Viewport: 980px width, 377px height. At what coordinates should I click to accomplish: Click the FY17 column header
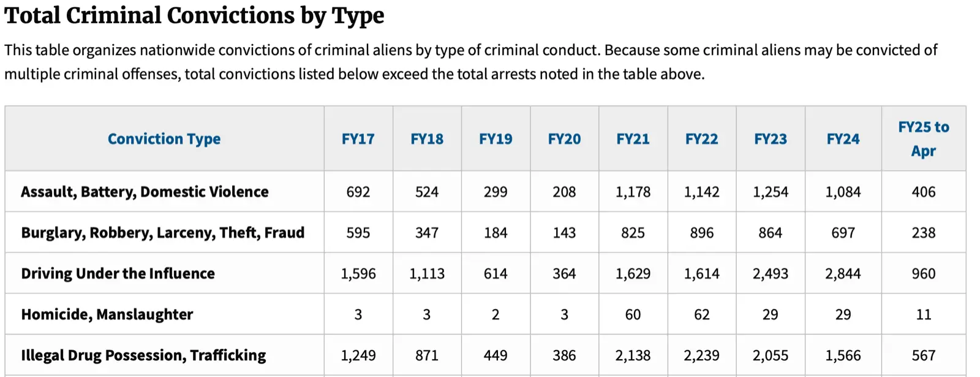[x=358, y=139]
